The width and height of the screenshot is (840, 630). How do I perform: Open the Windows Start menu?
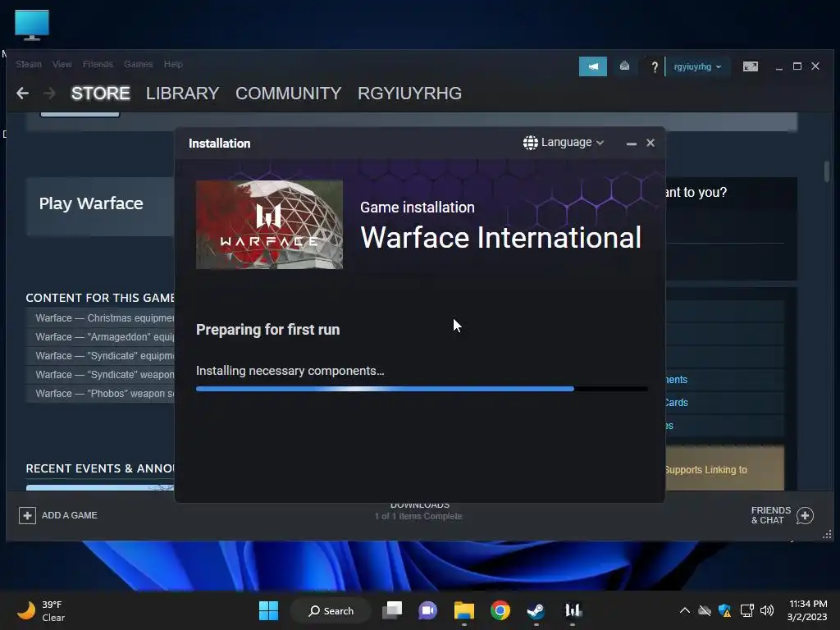coord(268,610)
